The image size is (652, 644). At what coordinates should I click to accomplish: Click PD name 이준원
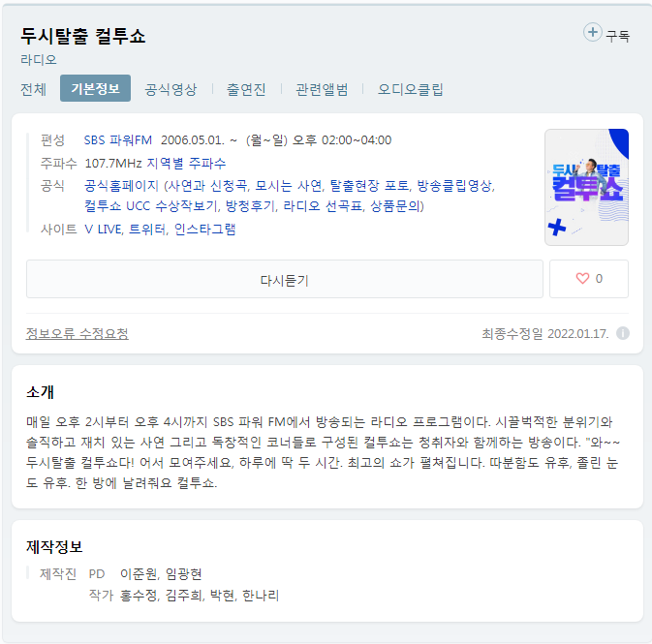pos(139,573)
